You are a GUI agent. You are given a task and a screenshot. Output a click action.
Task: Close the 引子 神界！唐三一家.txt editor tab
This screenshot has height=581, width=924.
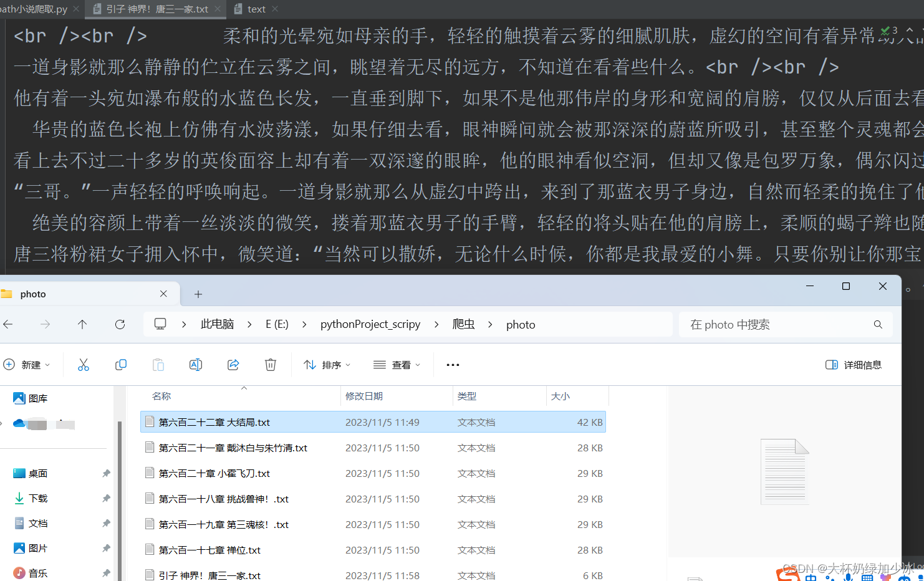[218, 9]
